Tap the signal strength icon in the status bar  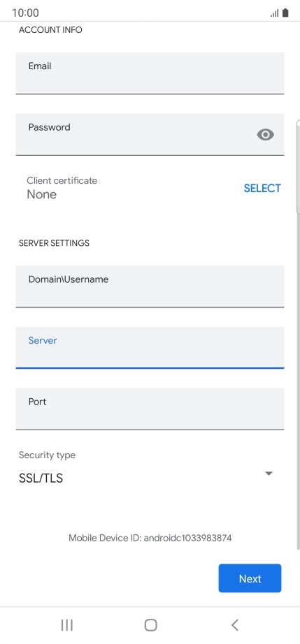pyautogui.click(x=275, y=13)
